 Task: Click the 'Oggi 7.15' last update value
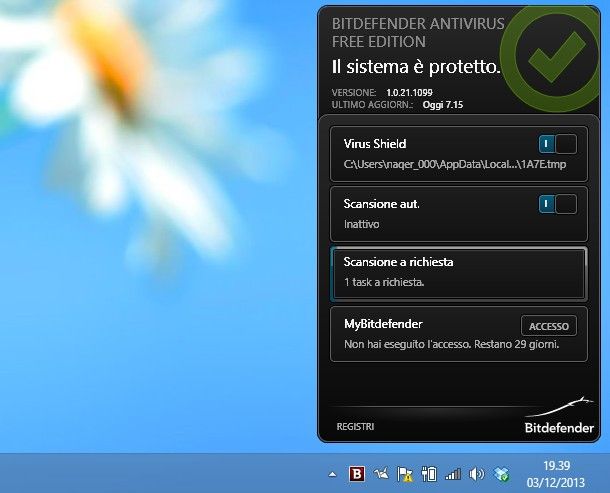443,105
